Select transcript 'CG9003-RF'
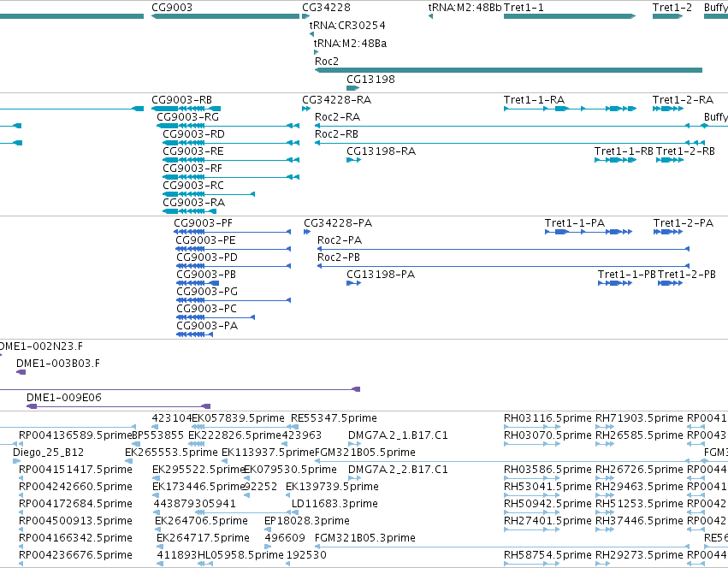Viewport: 728px width, 568px height. (192, 169)
